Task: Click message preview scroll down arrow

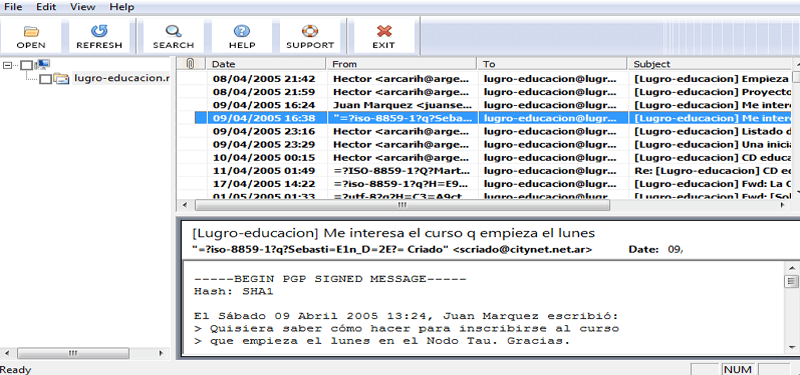Action: (x=791, y=347)
